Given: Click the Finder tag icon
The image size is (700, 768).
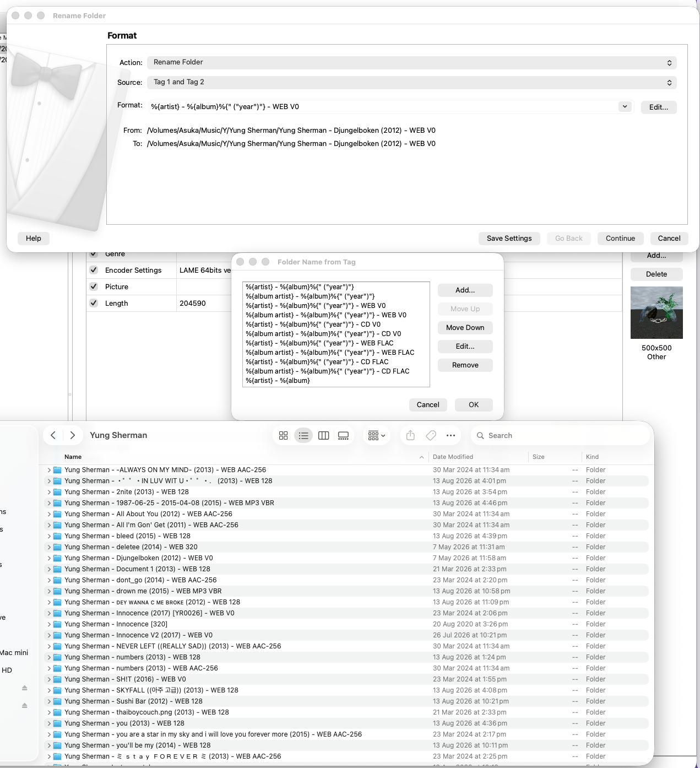Looking at the screenshot, I should (431, 435).
